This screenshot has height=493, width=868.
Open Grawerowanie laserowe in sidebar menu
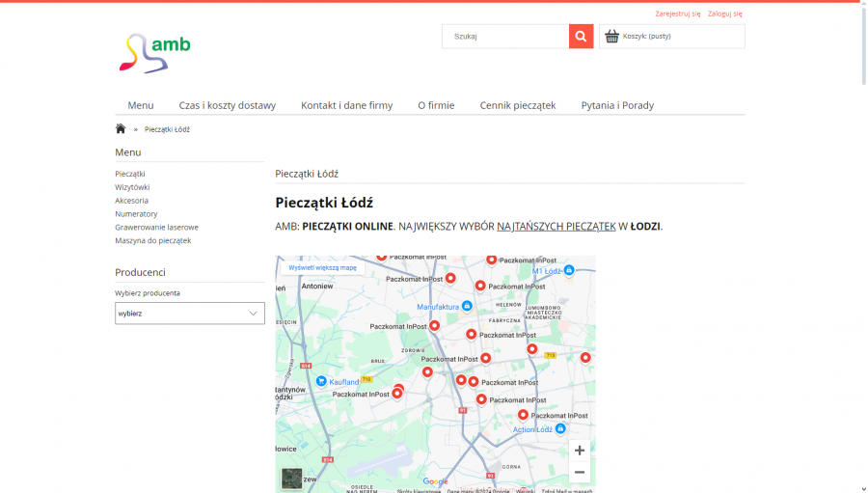point(156,227)
